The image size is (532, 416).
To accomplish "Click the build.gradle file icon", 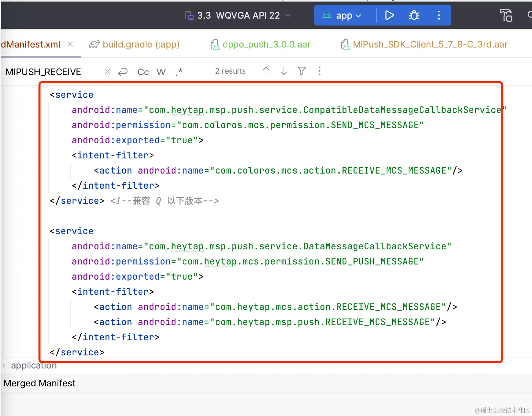I will point(94,44).
